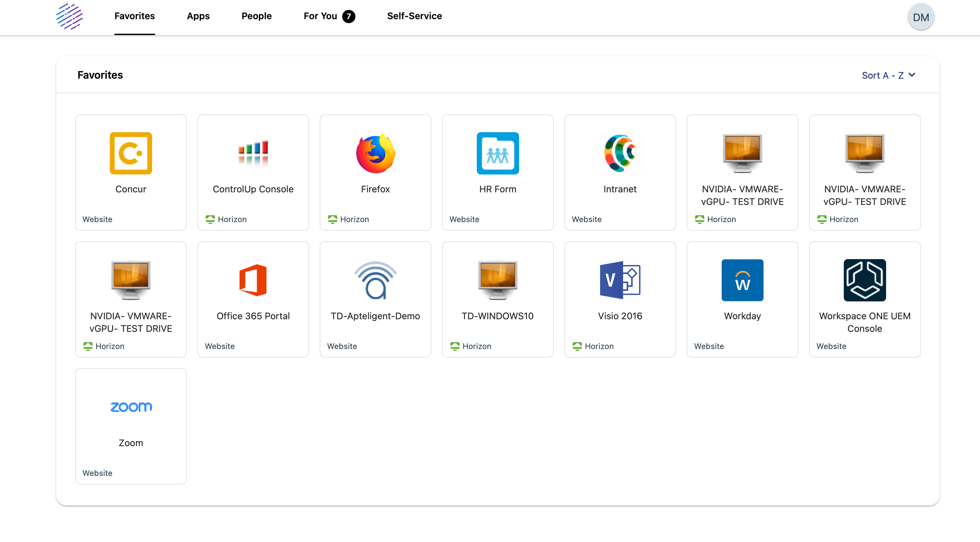Open the DM profile avatar
980x542 pixels.
click(921, 16)
